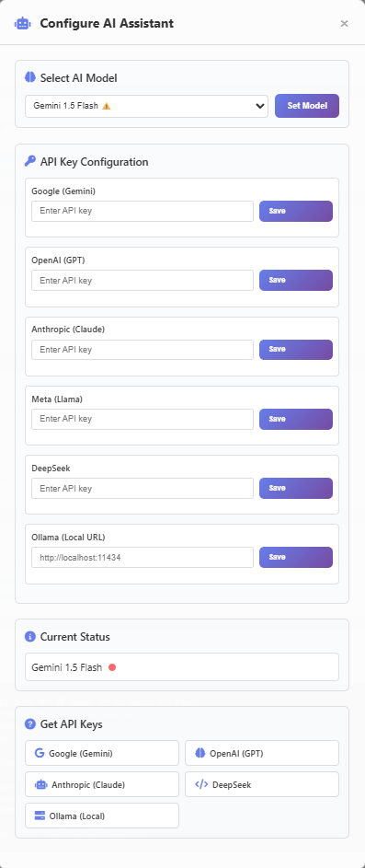Click the red status dot indicator

click(x=112, y=667)
